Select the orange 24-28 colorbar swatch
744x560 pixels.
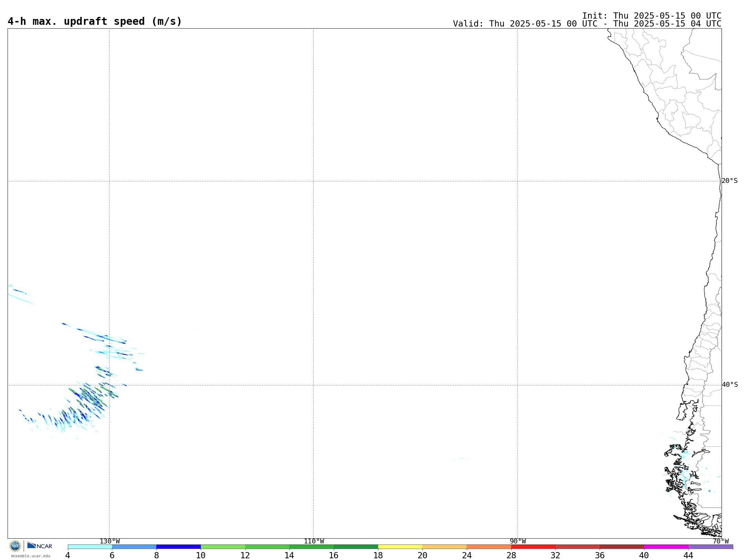pos(489,547)
